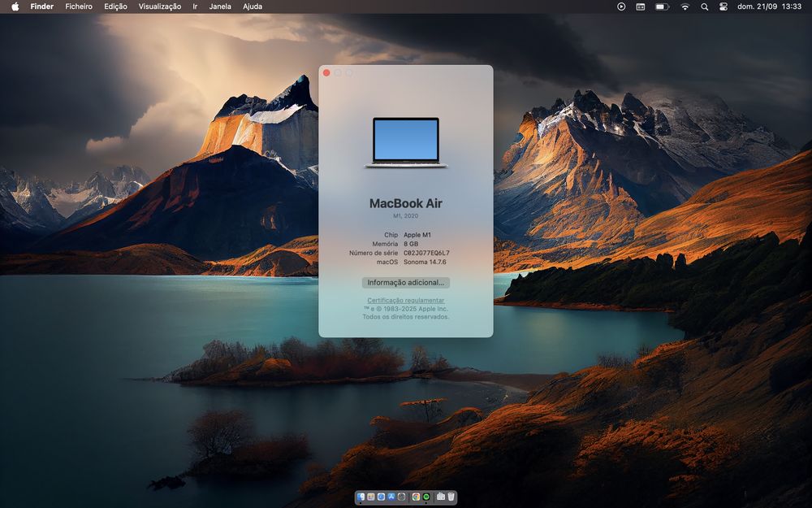Open the Ir menu
The height and width of the screenshot is (508, 812).
coord(195,7)
